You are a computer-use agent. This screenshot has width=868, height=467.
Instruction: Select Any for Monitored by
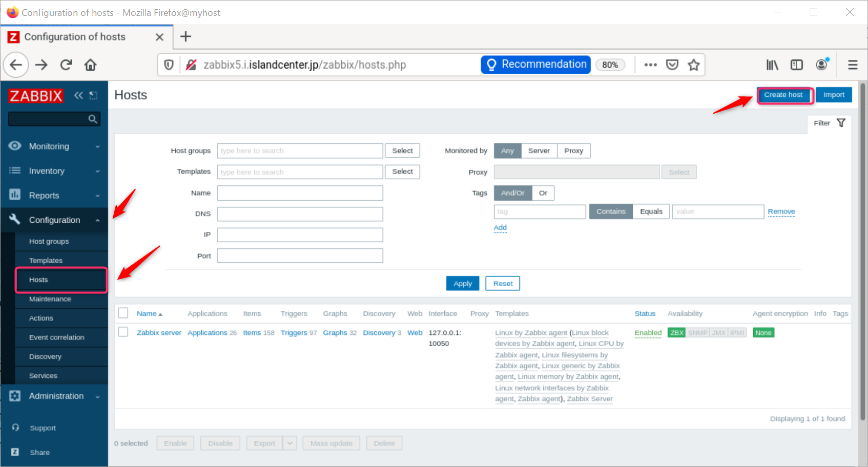point(507,151)
